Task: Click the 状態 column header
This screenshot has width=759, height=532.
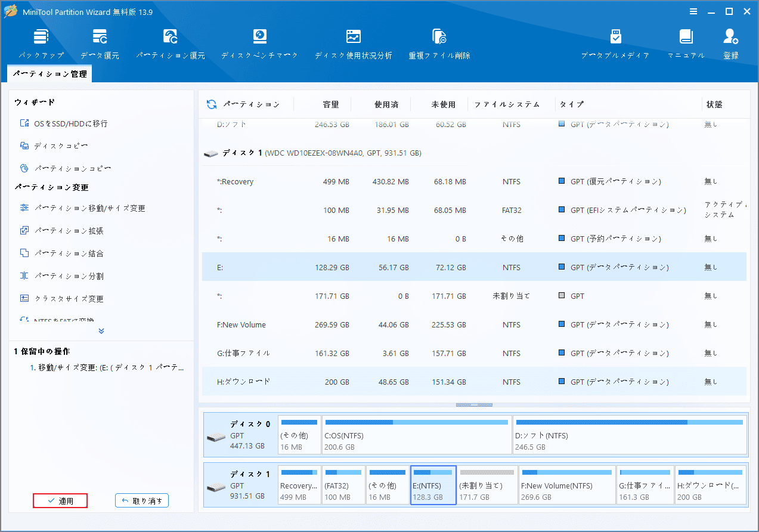Action: click(x=714, y=104)
